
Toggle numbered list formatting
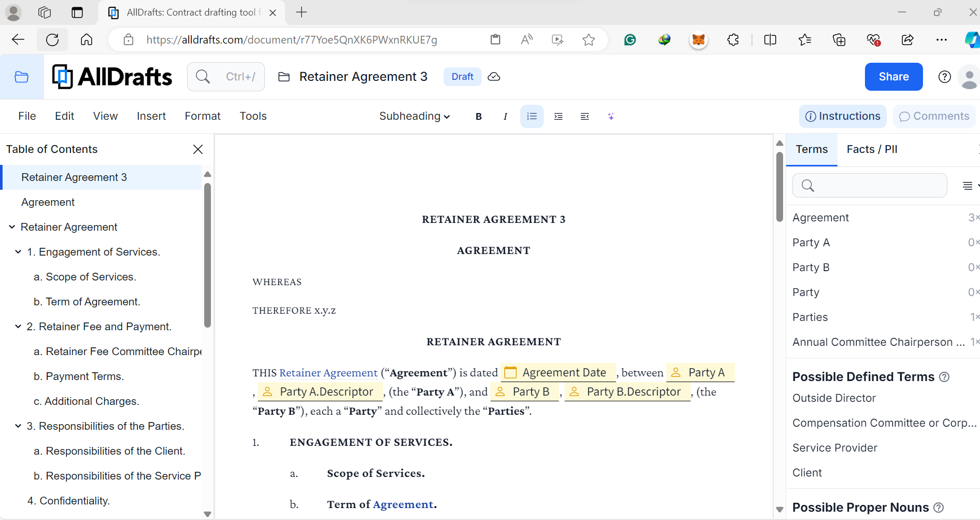coord(532,117)
